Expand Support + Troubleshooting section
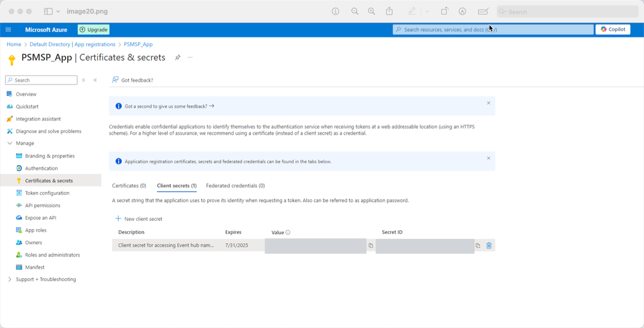 click(x=10, y=279)
